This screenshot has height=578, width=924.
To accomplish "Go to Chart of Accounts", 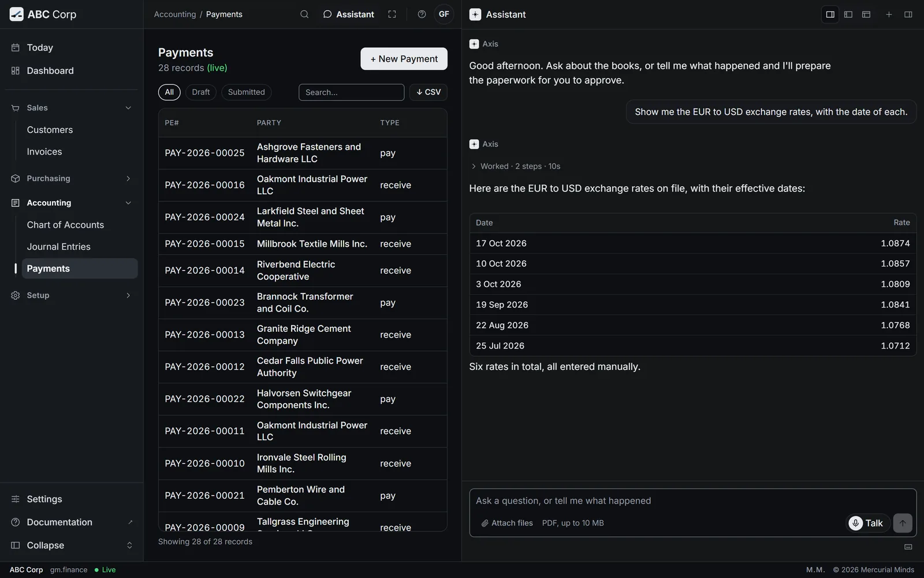I will point(80,225).
